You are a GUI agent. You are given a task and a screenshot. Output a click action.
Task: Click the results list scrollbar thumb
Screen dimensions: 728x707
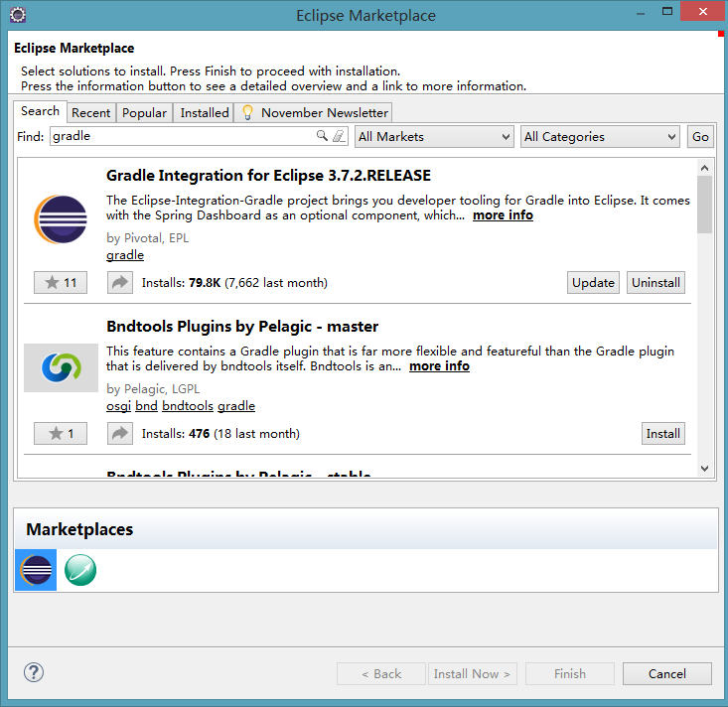tap(704, 205)
